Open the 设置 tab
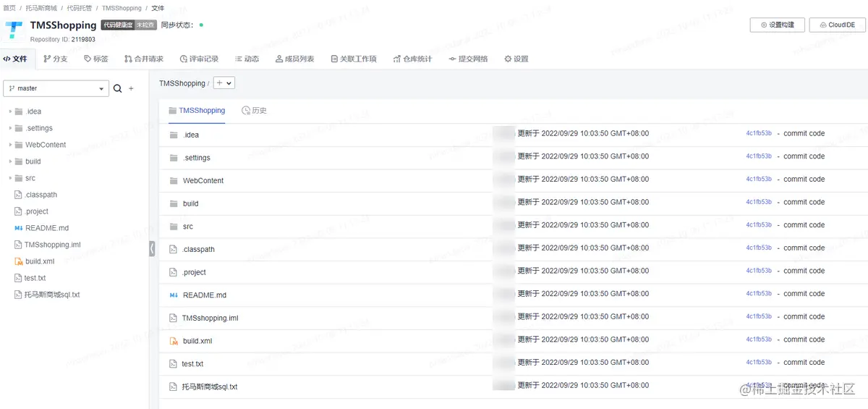The image size is (868, 409). pos(516,59)
